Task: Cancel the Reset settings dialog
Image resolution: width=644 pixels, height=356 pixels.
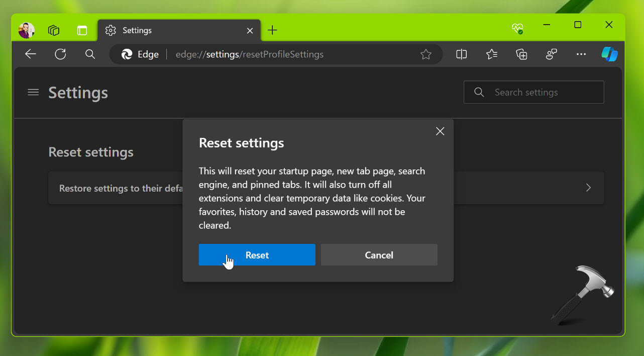Action: click(x=379, y=255)
